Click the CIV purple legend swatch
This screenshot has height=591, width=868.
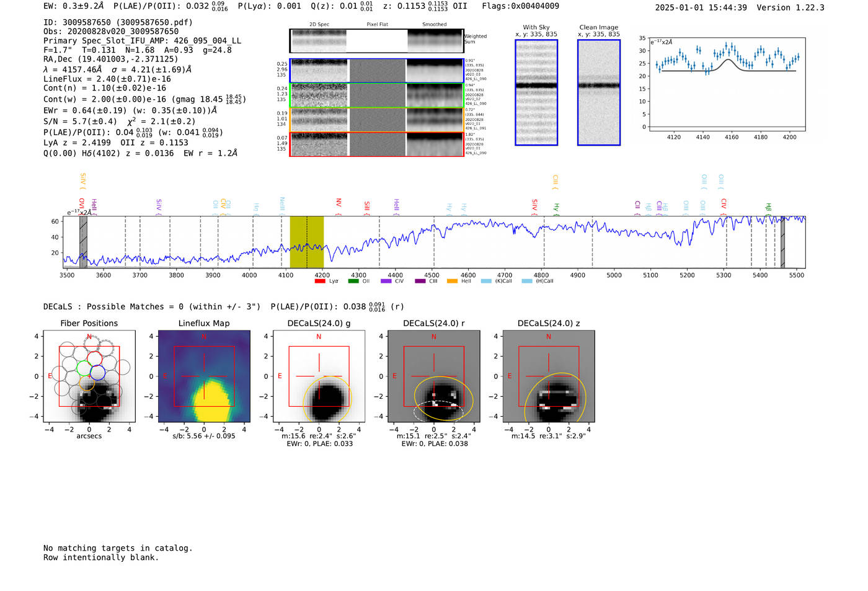386,282
